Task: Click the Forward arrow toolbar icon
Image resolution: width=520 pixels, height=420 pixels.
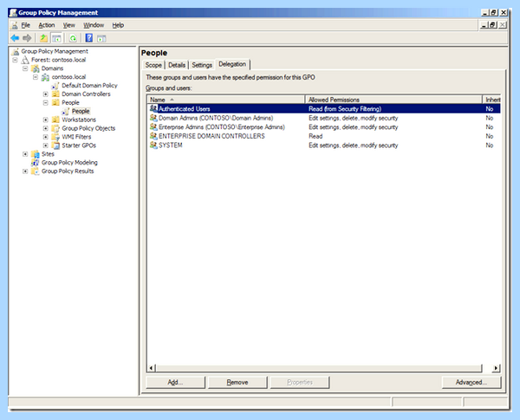Action: pos(27,38)
